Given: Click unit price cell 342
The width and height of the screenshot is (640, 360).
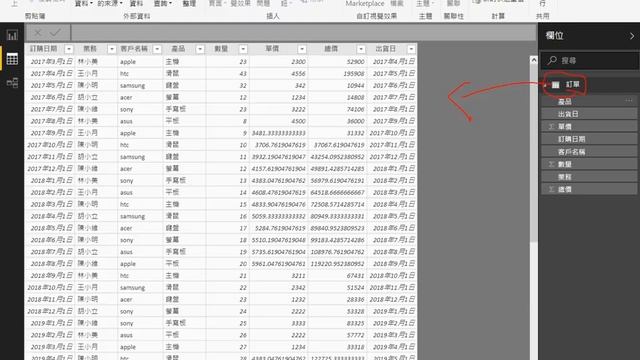Looking at the screenshot, I should pos(279,85).
